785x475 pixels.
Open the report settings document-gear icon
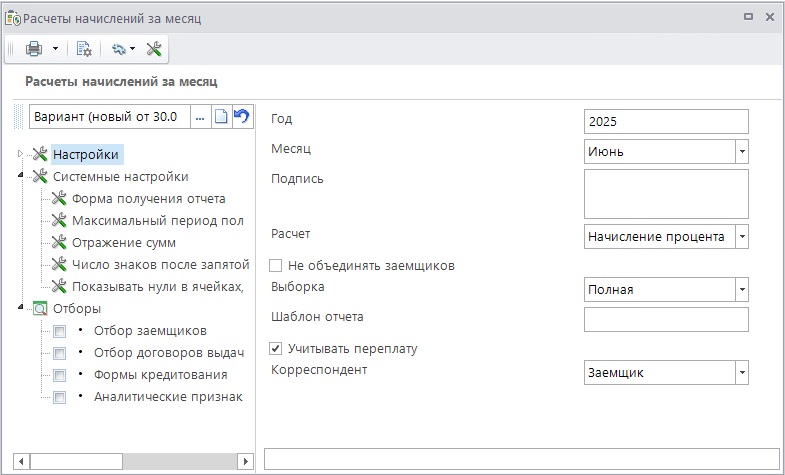click(x=84, y=49)
